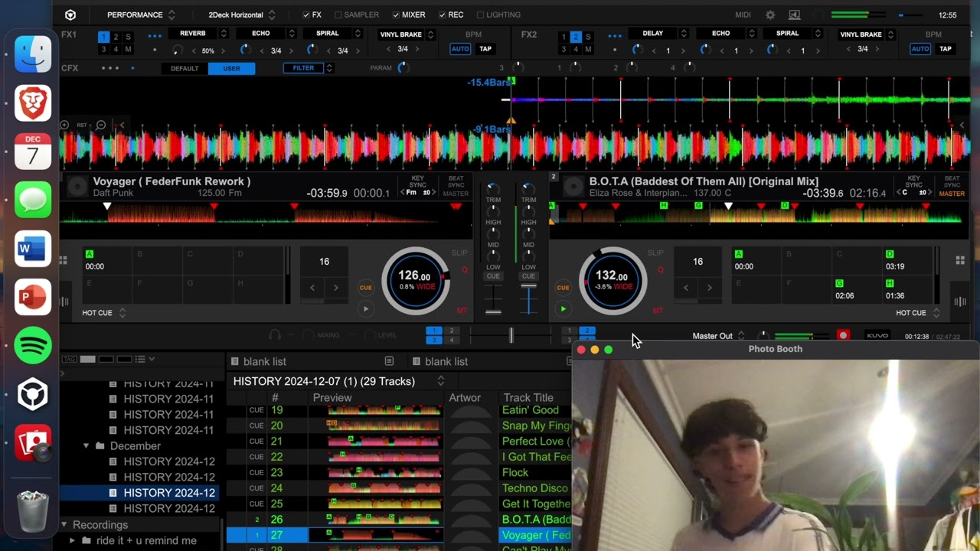Image resolution: width=980 pixels, height=551 pixels.
Task: Collapse the Recordings section
Action: tap(64, 525)
